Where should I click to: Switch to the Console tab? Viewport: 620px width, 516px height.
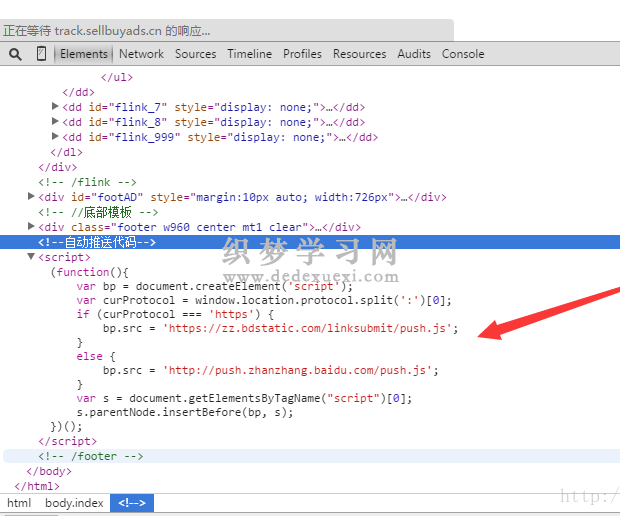463,54
